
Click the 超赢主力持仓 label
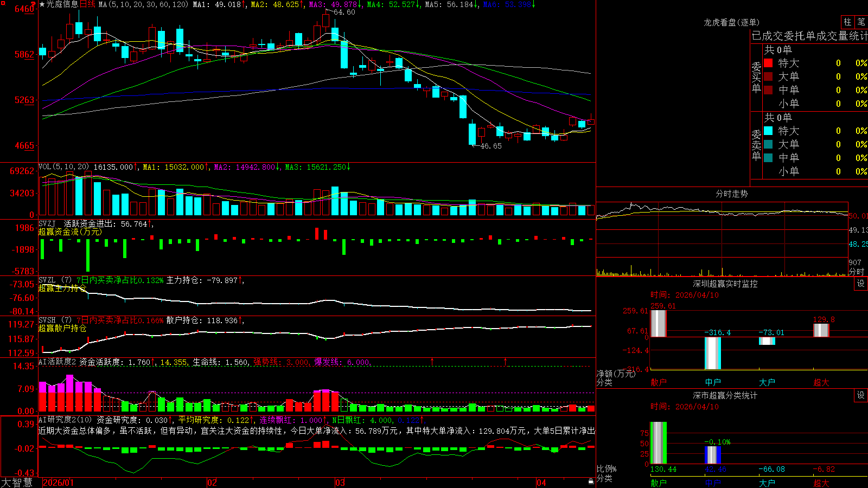62,288
